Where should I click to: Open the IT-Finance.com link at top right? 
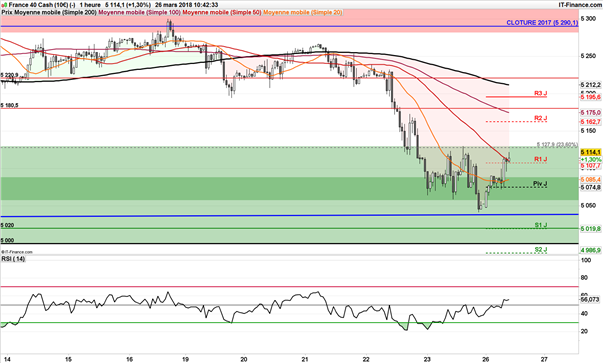(580, 5)
